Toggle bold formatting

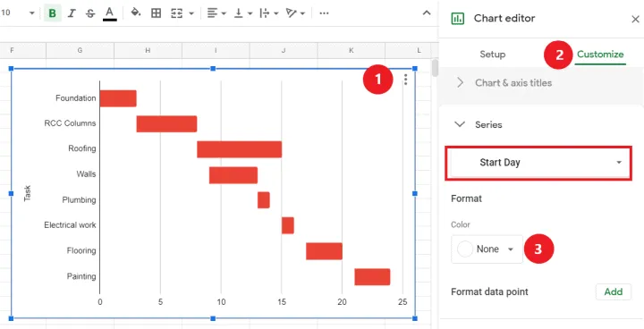(52, 13)
